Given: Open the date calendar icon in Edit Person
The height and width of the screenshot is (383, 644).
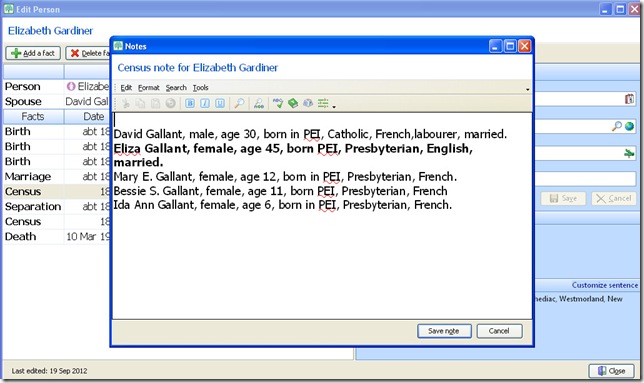Looking at the screenshot, I should 629,99.
